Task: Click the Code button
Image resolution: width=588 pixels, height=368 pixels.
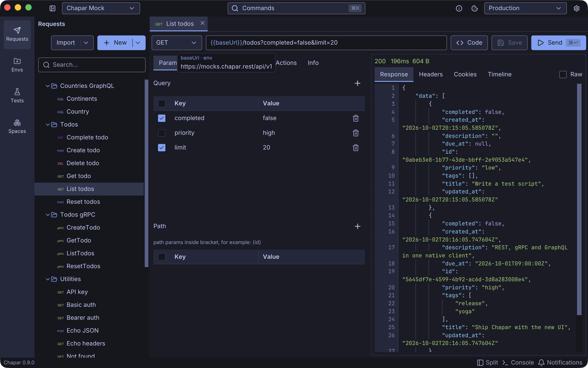Action: [x=469, y=43]
